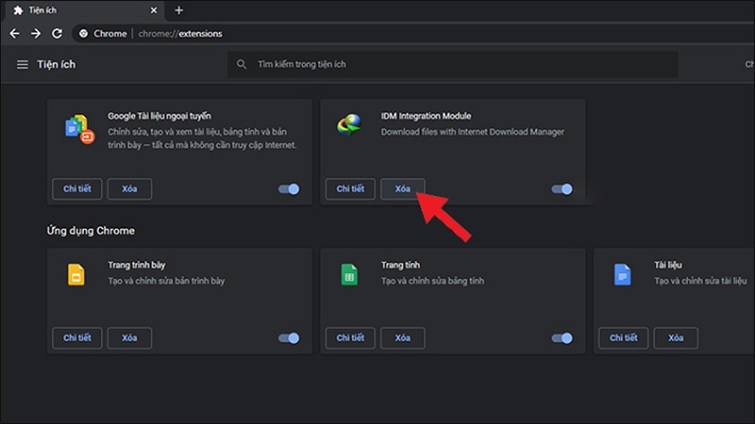Screen dimensions: 755x424
Task: Toggle off IDM Integration Module
Action: point(561,189)
